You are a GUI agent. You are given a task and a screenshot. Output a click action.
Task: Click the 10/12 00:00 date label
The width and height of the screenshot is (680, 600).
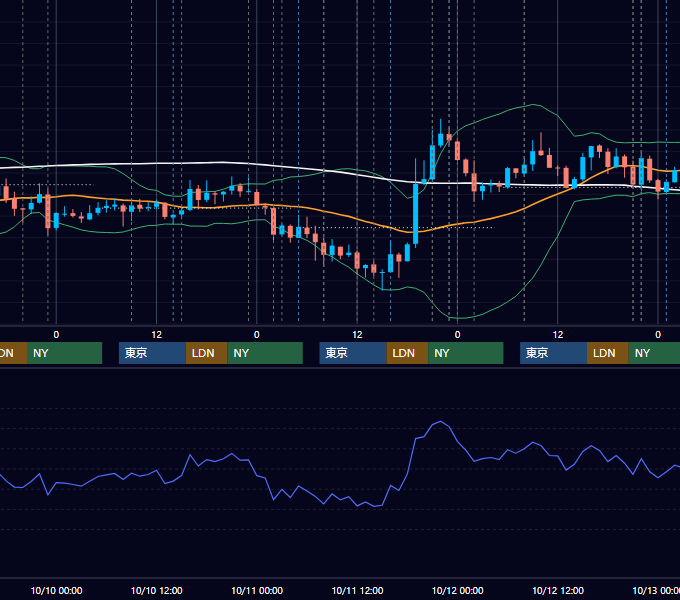tap(458, 590)
